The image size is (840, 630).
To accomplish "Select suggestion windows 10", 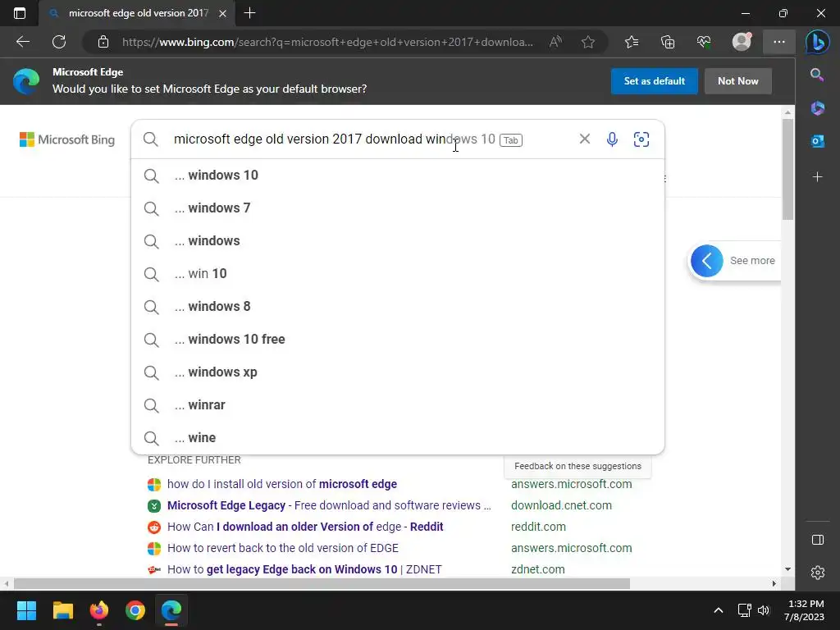I will [x=398, y=176].
